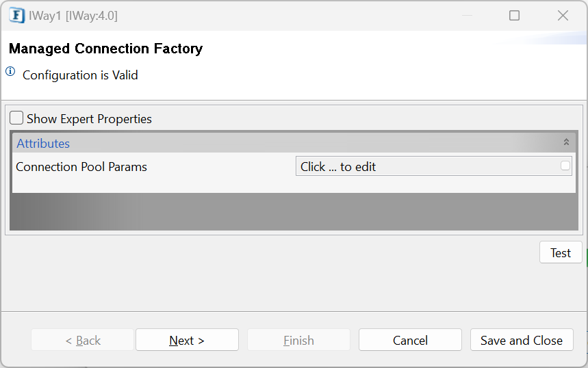Click the Managed Connection Factory heading

coord(105,49)
